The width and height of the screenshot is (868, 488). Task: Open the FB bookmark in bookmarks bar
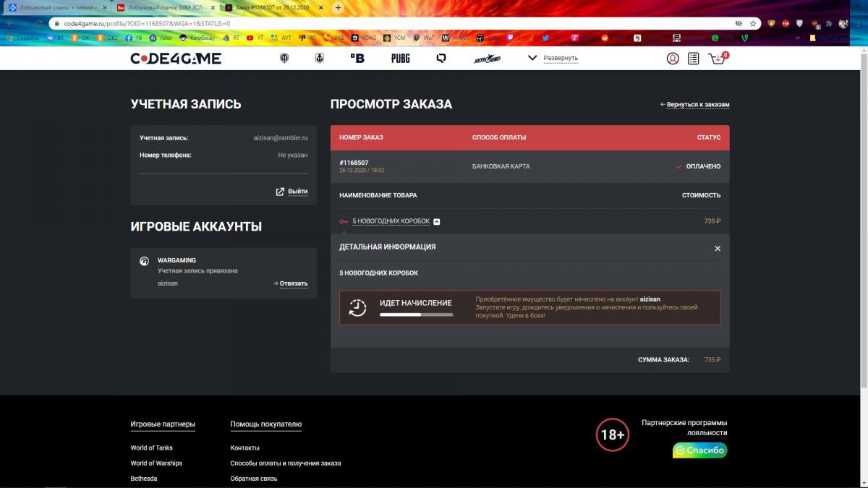point(135,38)
